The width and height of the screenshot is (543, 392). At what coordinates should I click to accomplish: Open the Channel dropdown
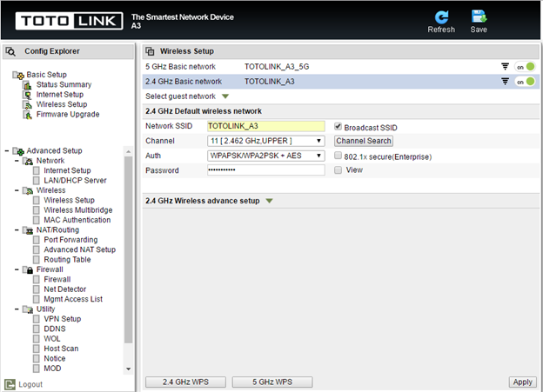click(266, 141)
